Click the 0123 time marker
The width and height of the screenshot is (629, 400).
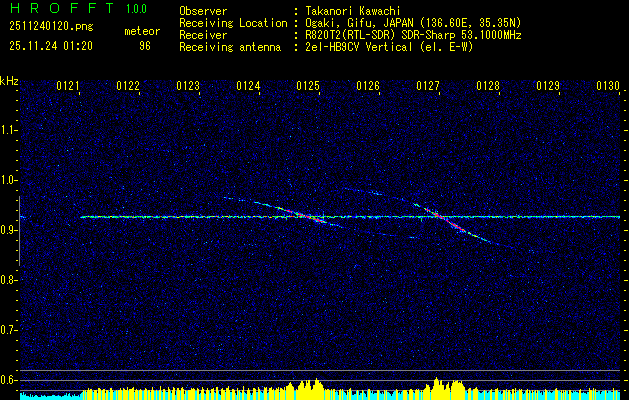pos(188,86)
